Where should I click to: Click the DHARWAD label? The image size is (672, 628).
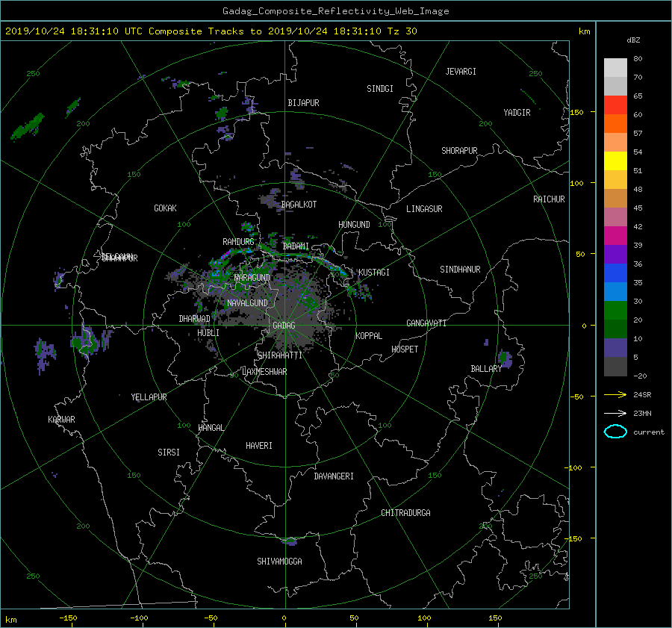pyautogui.click(x=194, y=319)
